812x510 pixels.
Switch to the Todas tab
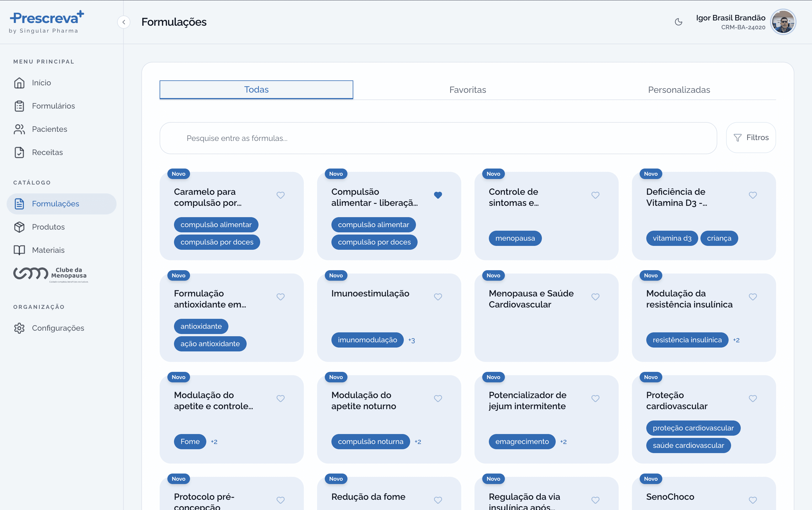click(x=256, y=90)
